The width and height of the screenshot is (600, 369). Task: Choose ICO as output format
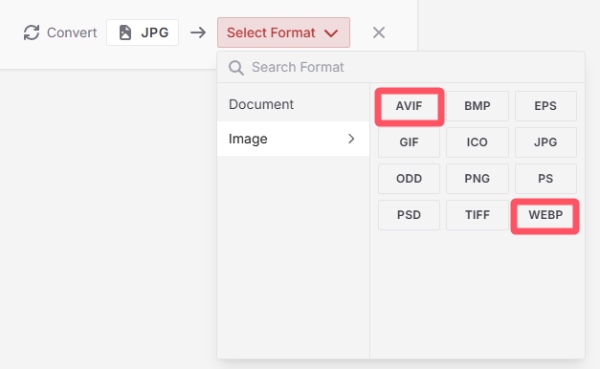477,142
